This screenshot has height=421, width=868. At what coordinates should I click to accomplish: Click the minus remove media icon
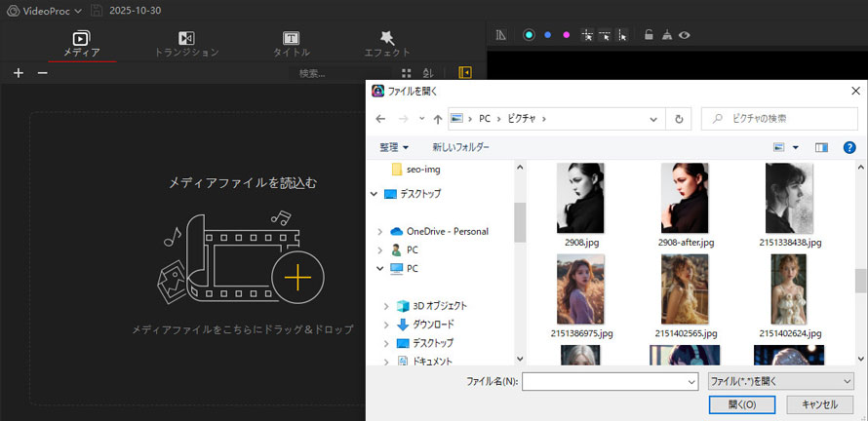[43, 73]
